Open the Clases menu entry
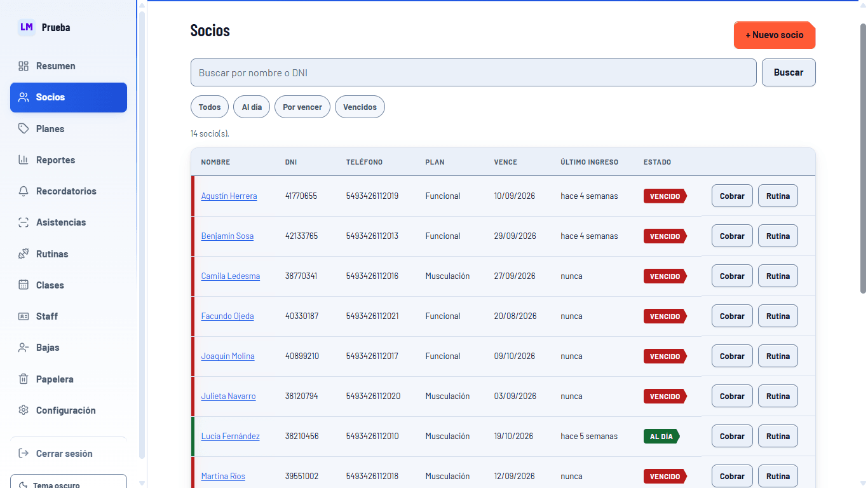The height and width of the screenshot is (488, 868). click(69, 285)
